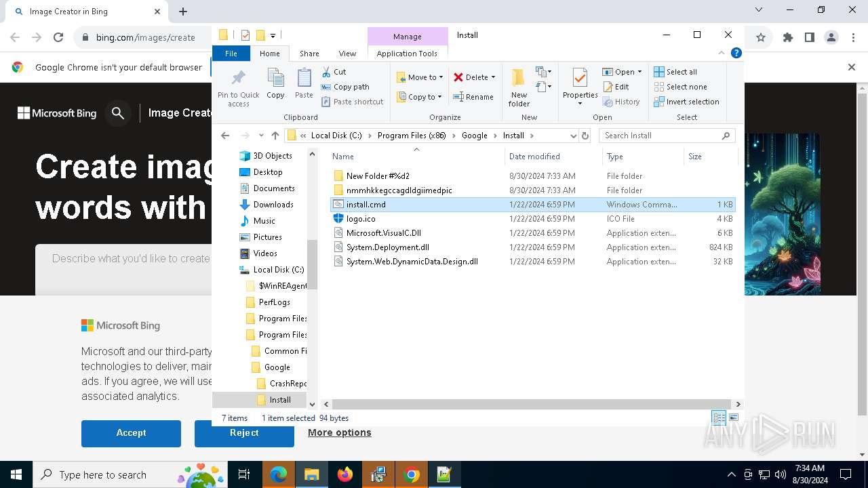
Task: Rename the selected file
Action: [x=473, y=97]
